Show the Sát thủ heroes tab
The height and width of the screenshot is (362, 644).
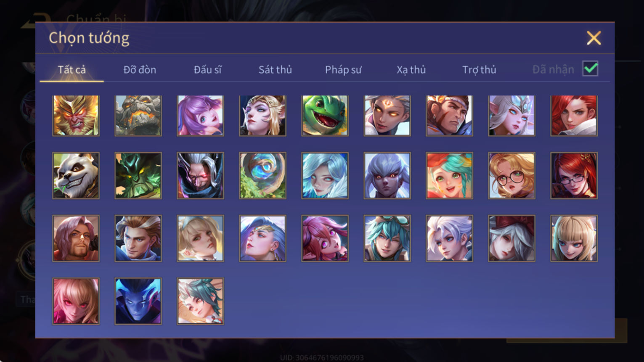coord(275,70)
